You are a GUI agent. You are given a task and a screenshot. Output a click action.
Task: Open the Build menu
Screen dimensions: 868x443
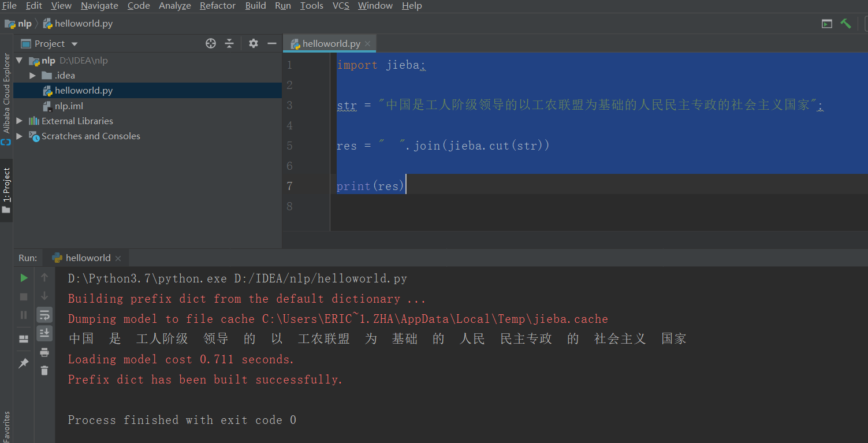[256, 6]
